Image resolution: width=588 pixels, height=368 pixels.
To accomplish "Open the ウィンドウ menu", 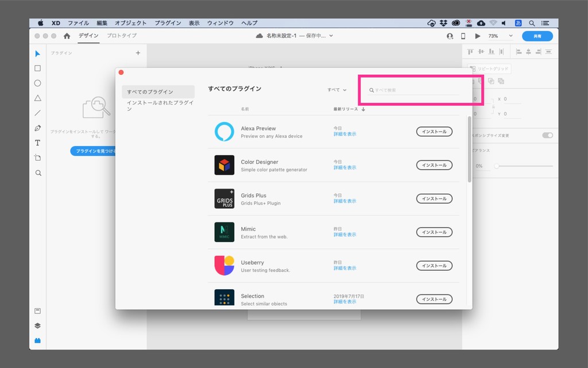I will tap(220, 23).
